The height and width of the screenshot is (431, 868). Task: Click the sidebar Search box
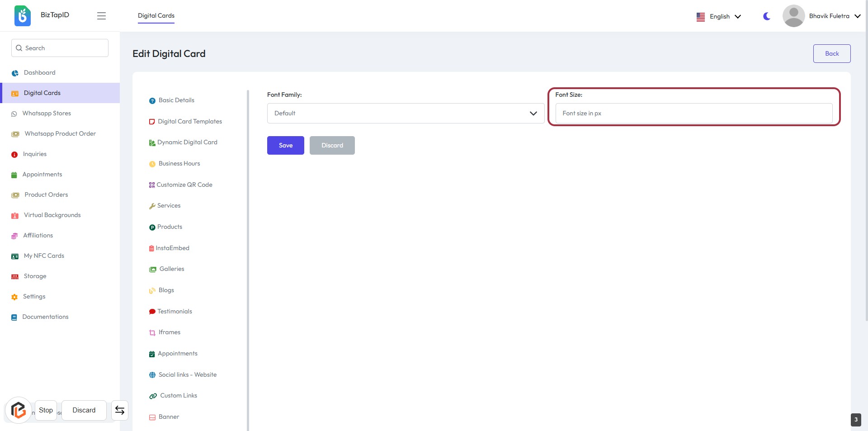(x=60, y=48)
